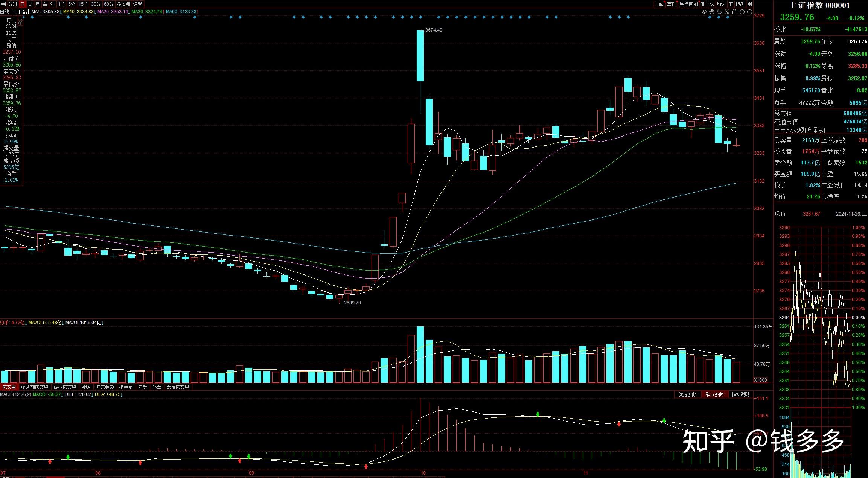Click the MA60 blue indicator label
The width and height of the screenshot is (868, 478).
pos(182,12)
